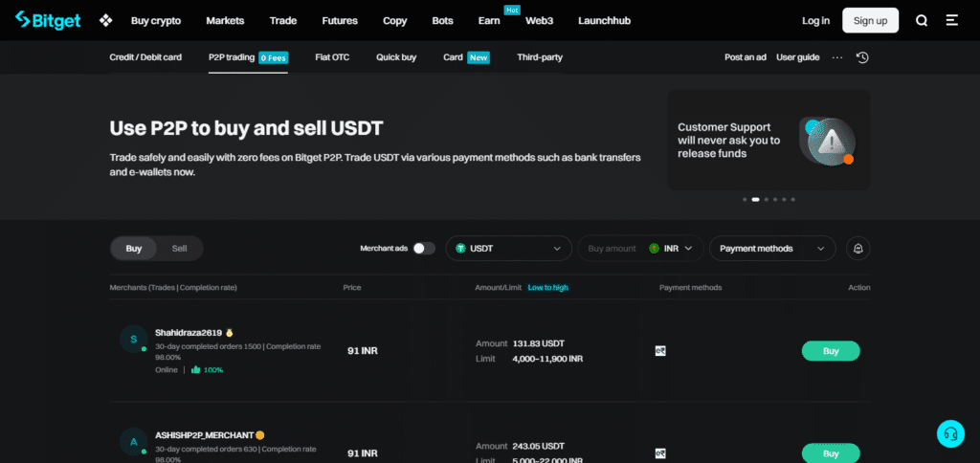Click the Bitget logo
980x463 pixels.
tap(48, 20)
